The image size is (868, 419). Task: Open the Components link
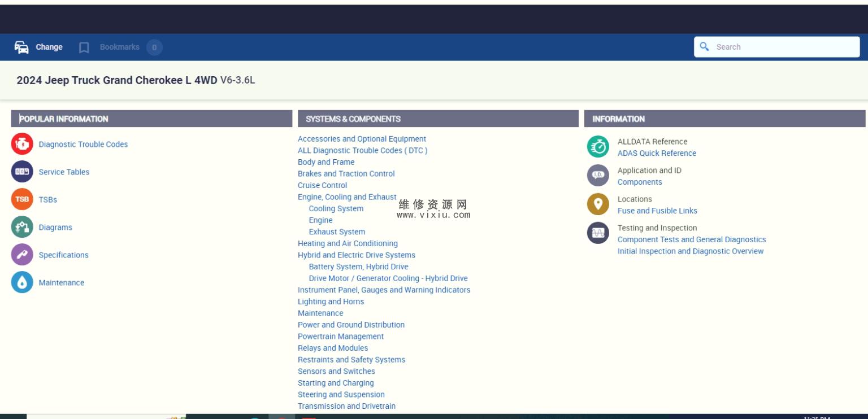pyautogui.click(x=640, y=182)
